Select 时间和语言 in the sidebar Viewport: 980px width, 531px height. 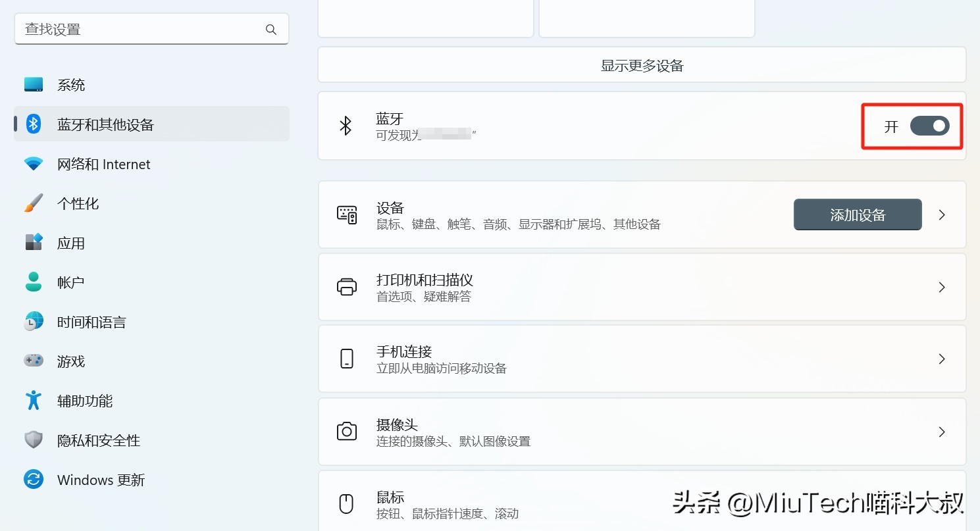click(91, 322)
